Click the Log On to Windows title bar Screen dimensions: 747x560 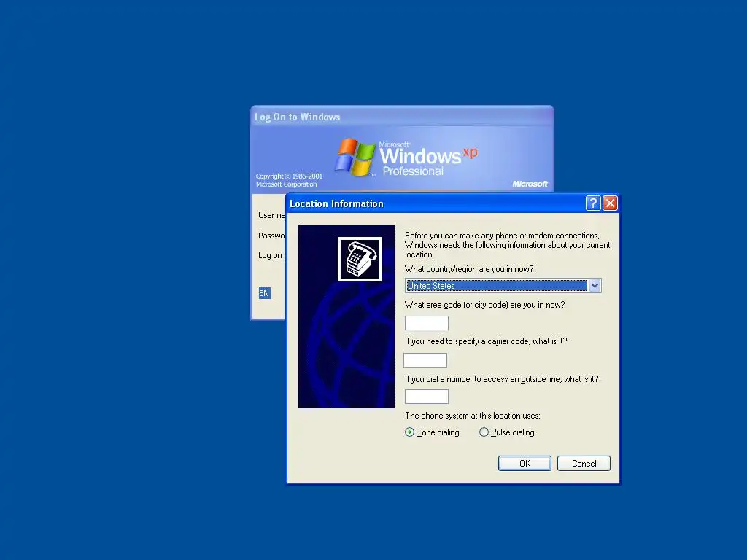point(402,117)
